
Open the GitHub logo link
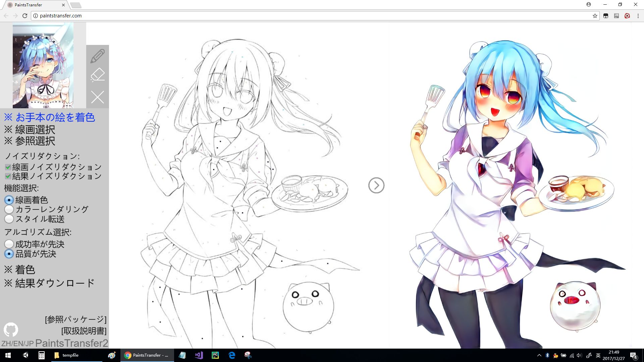[x=11, y=329]
